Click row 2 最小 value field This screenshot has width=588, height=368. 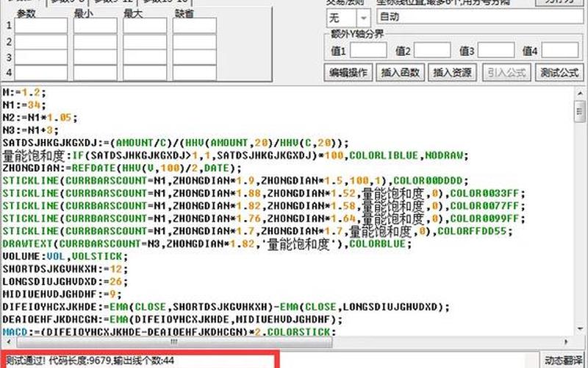tap(95, 42)
